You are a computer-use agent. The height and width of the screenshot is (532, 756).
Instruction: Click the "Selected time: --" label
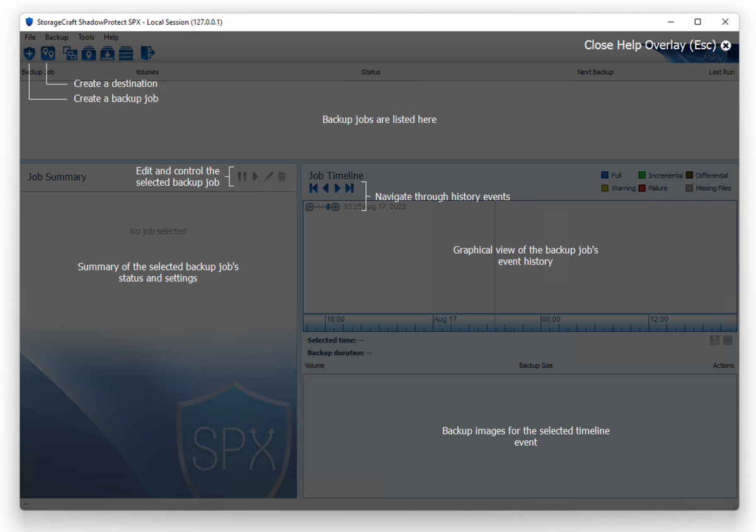336,341
